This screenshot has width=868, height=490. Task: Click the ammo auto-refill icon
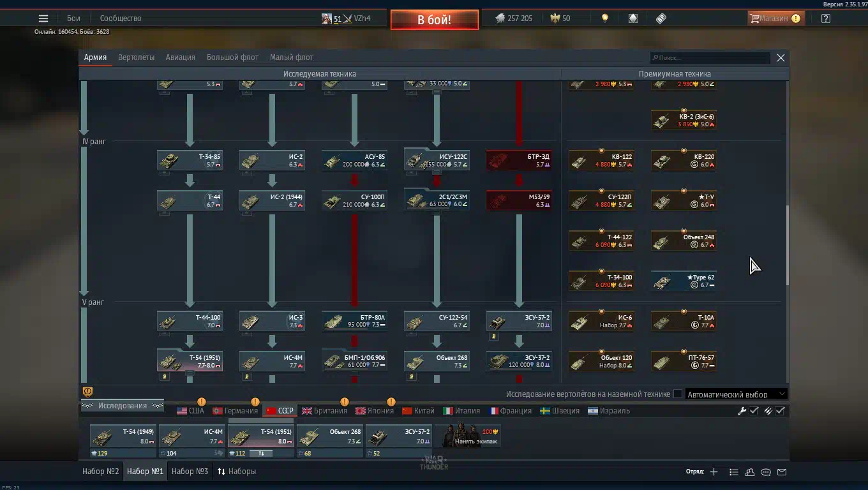pyautogui.click(x=768, y=411)
